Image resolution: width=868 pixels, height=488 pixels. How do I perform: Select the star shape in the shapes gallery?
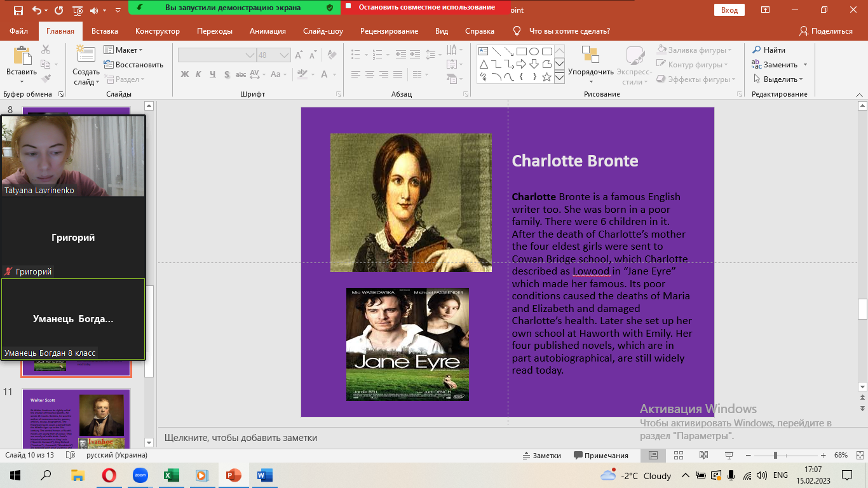pyautogui.click(x=546, y=77)
